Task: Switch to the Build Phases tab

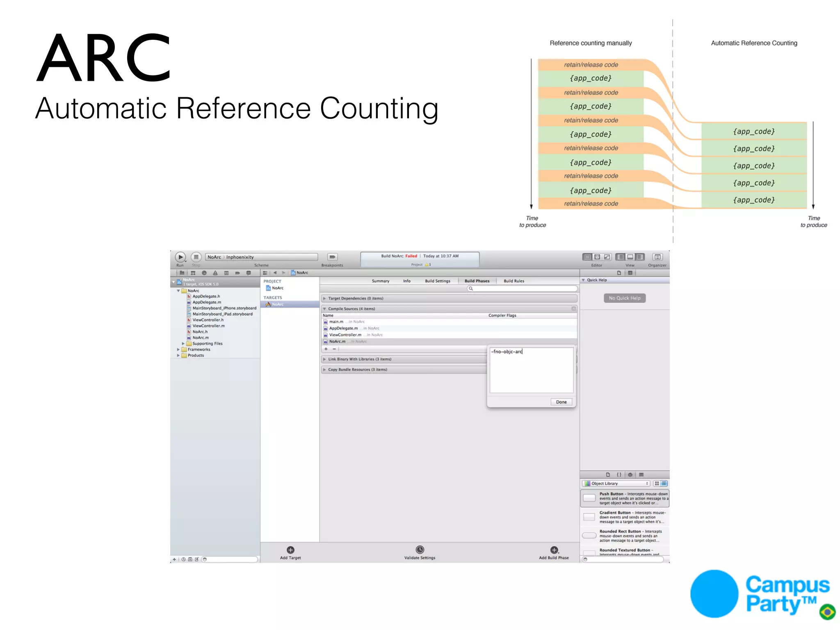Action: click(x=477, y=281)
